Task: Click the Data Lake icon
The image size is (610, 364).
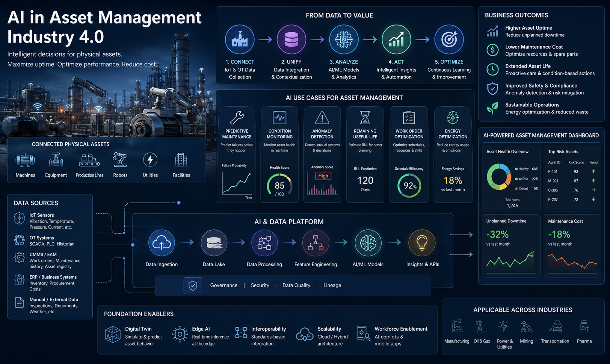Action: click(214, 243)
